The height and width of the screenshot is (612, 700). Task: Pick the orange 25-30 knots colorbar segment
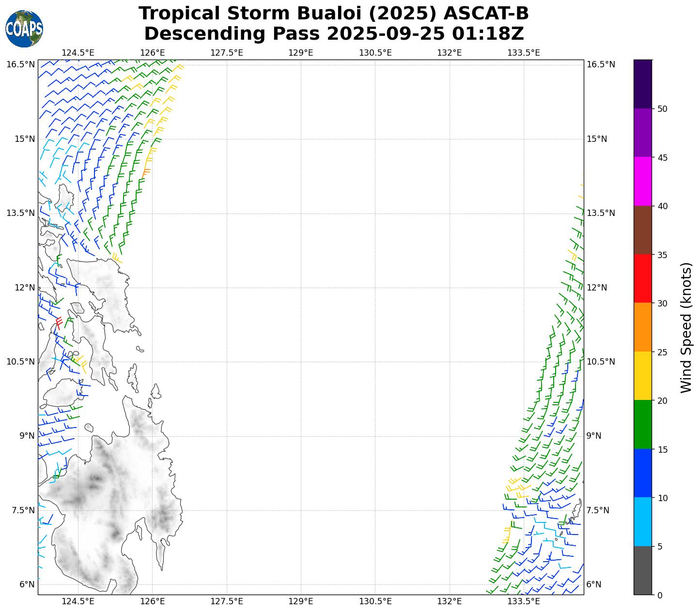[x=643, y=327]
